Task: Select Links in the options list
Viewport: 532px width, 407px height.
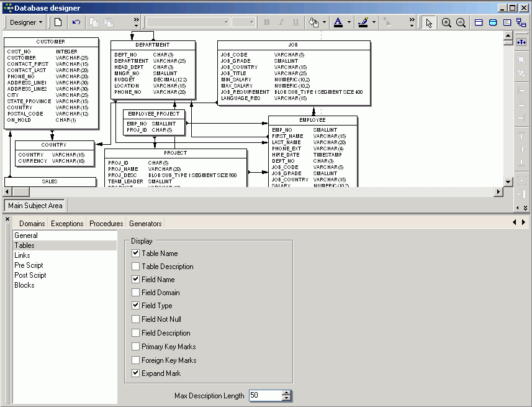Action: click(x=65, y=255)
